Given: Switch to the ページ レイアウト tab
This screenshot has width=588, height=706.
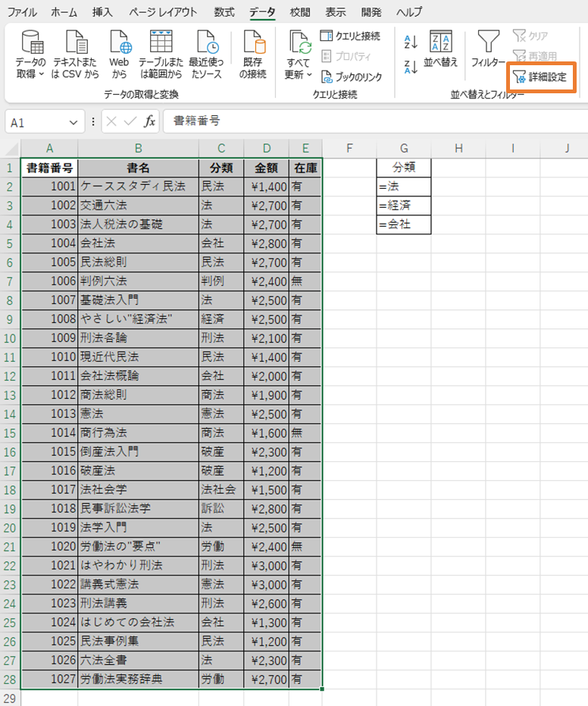Looking at the screenshot, I should click(x=163, y=12).
